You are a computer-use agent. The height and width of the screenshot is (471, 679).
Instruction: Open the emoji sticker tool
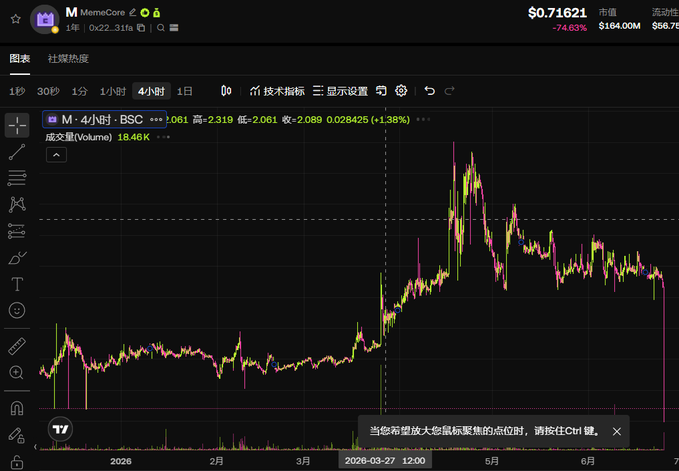click(17, 310)
